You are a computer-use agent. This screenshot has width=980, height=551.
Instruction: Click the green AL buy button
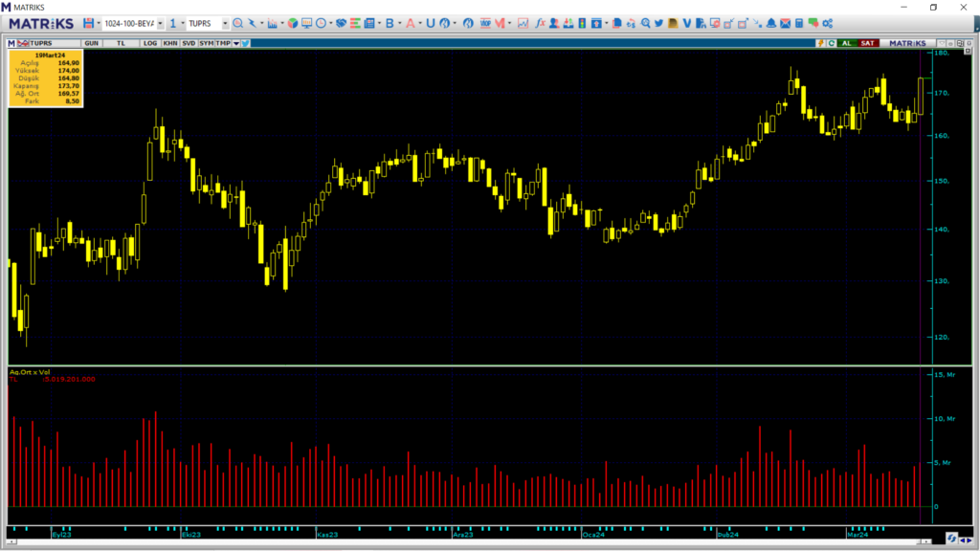pos(846,43)
